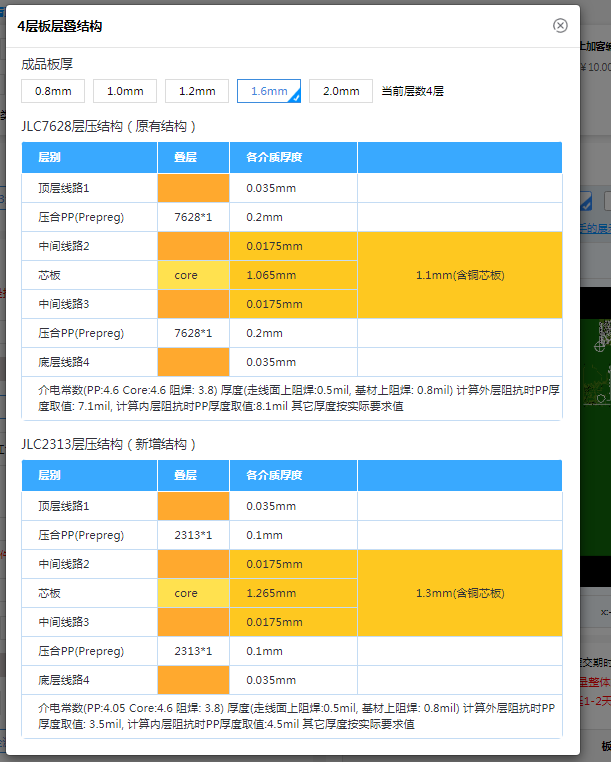The width and height of the screenshot is (611, 762).
Task: Click the JLC2313层压结构 section heading
Action: [109, 444]
